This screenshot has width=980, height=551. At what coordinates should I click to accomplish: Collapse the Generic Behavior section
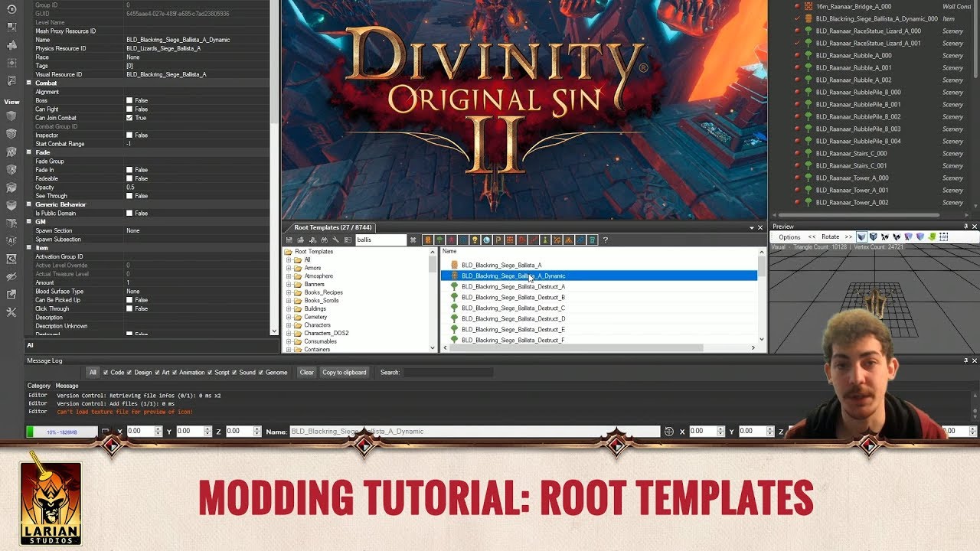[x=29, y=204]
